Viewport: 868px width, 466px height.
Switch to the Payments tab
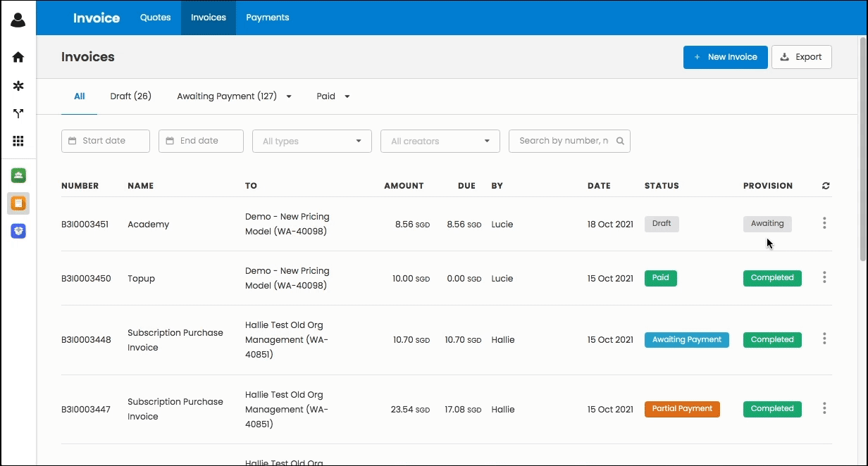(268, 18)
